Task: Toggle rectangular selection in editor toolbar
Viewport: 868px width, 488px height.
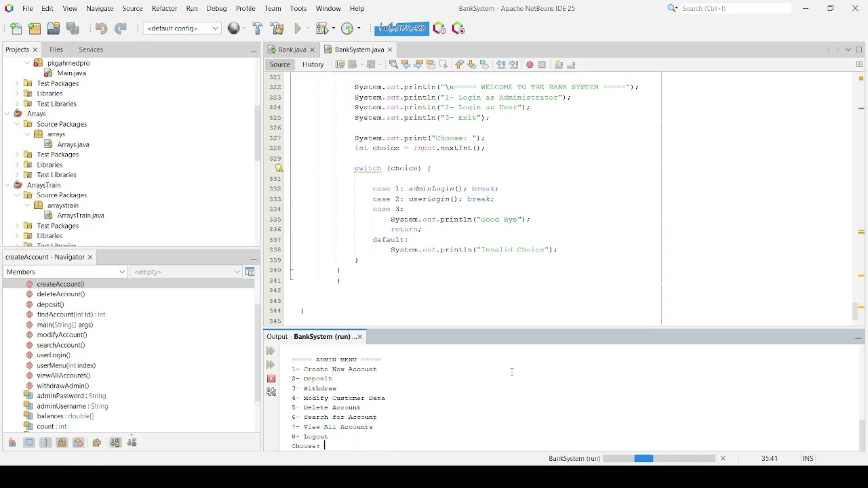Action: tap(443, 64)
